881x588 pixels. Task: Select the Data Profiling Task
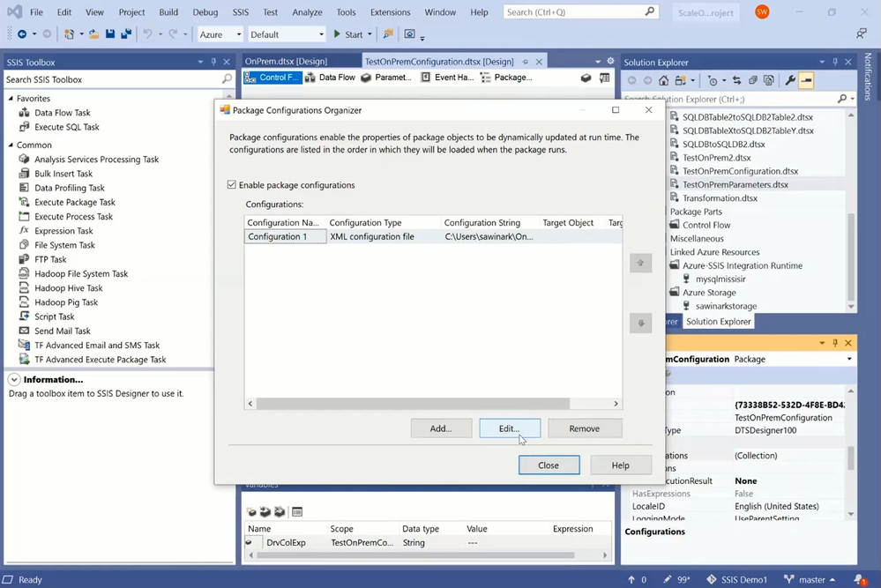(x=69, y=188)
